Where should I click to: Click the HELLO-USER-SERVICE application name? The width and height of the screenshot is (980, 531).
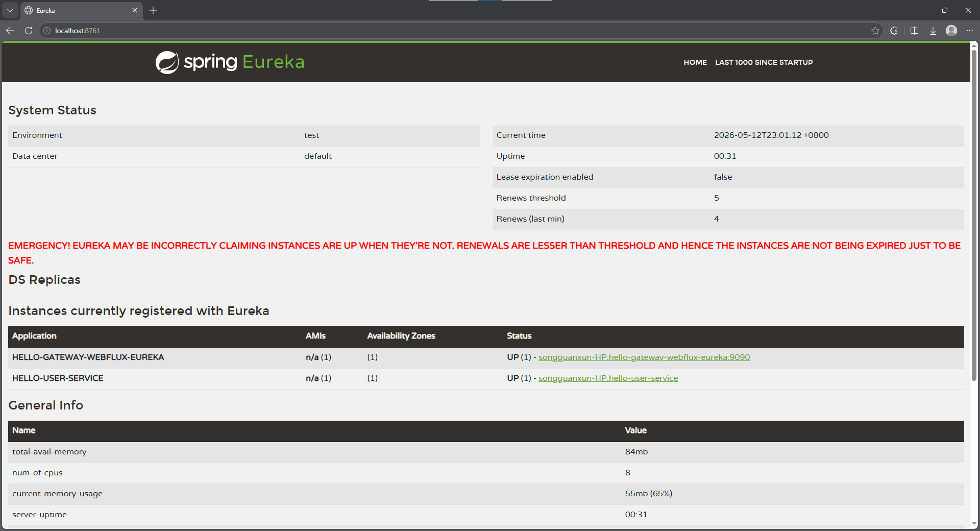click(x=58, y=378)
